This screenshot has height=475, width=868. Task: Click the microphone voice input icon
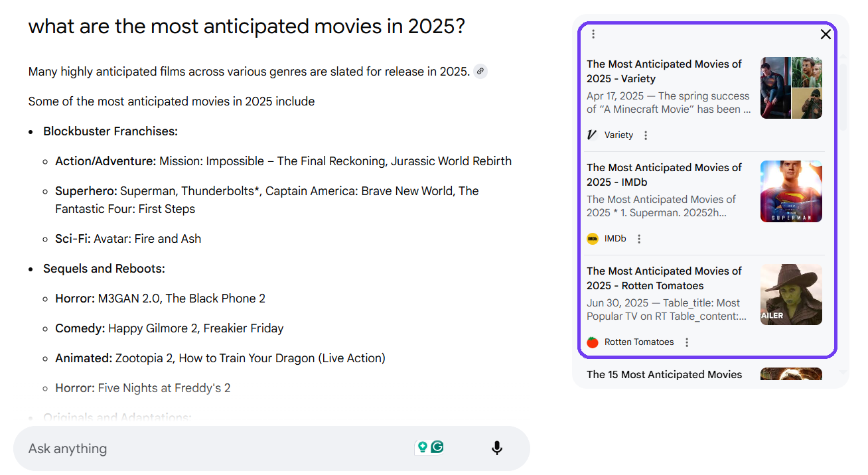496,448
